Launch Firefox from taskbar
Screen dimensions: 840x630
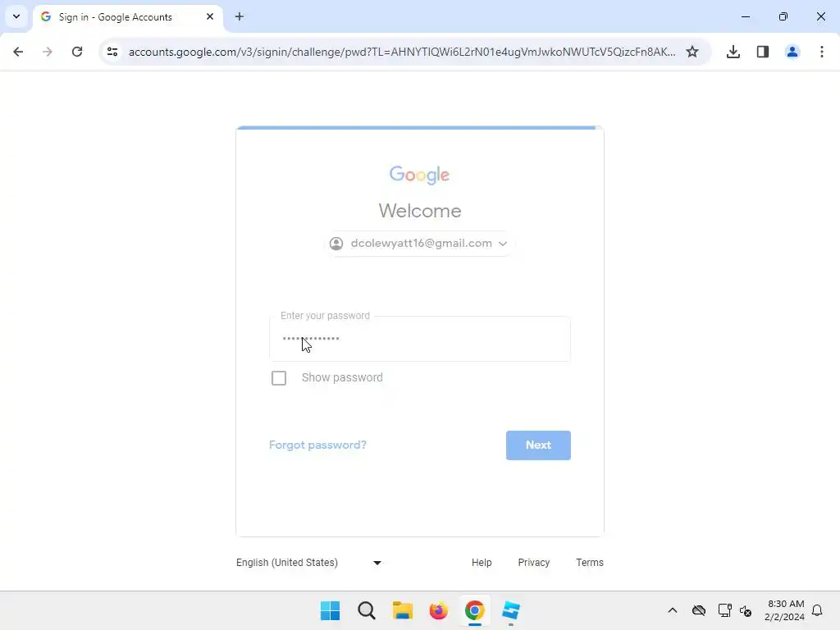[x=438, y=610]
